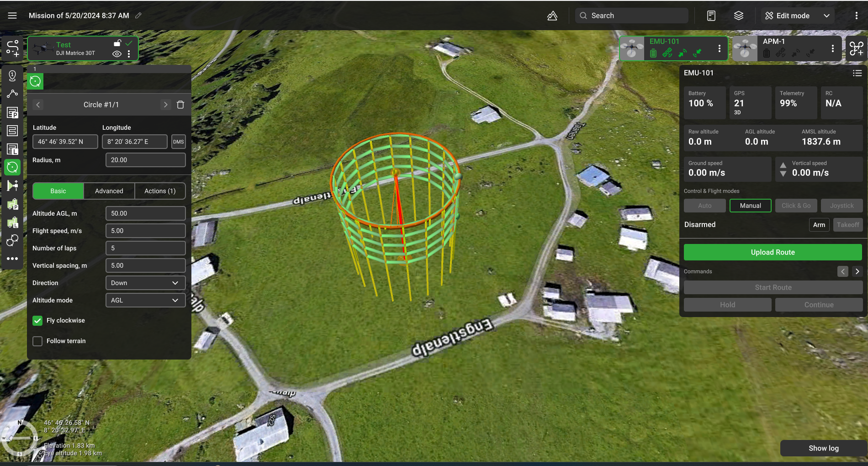Click the compass widget

click(x=19, y=438)
